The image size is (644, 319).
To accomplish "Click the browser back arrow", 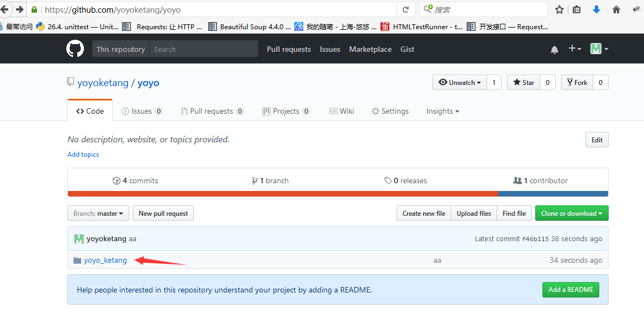I will click(5, 9).
